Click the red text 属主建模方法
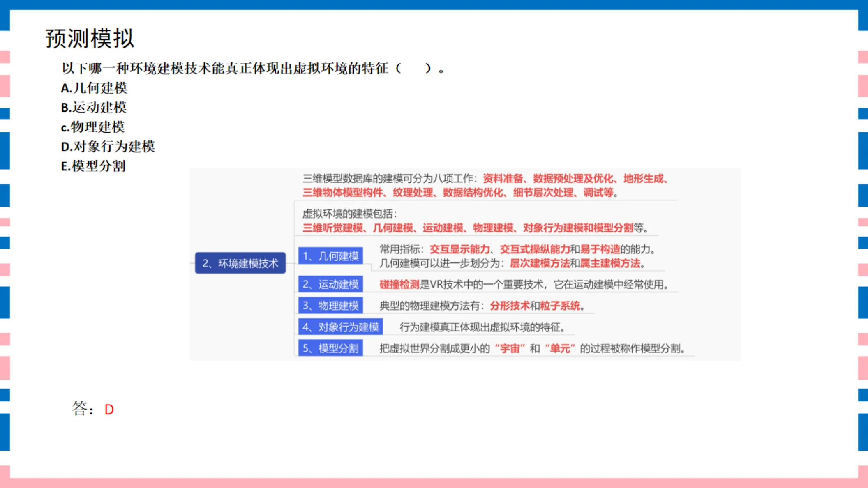Viewport: 868px width, 488px height. [x=610, y=263]
